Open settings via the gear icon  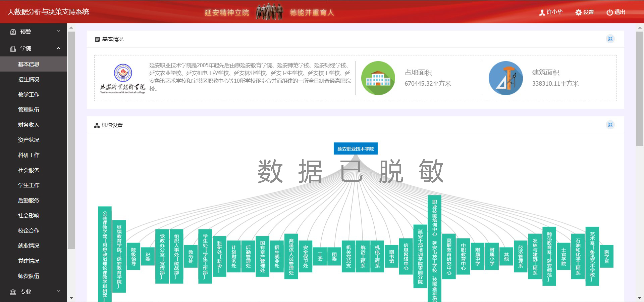pyautogui.click(x=578, y=12)
